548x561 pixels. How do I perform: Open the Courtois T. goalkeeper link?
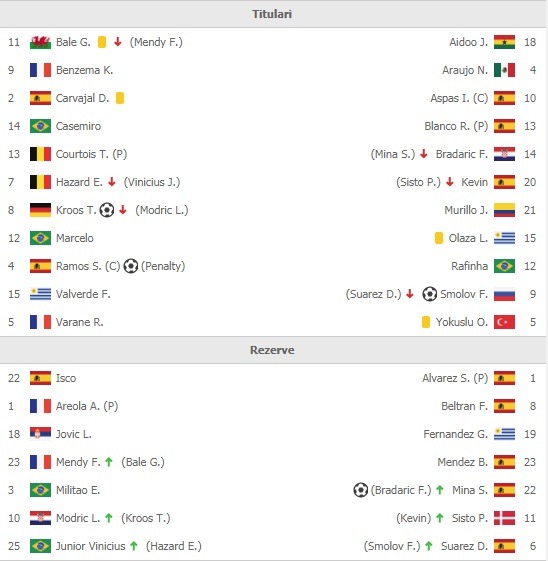pyautogui.click(x=92, y=154)
